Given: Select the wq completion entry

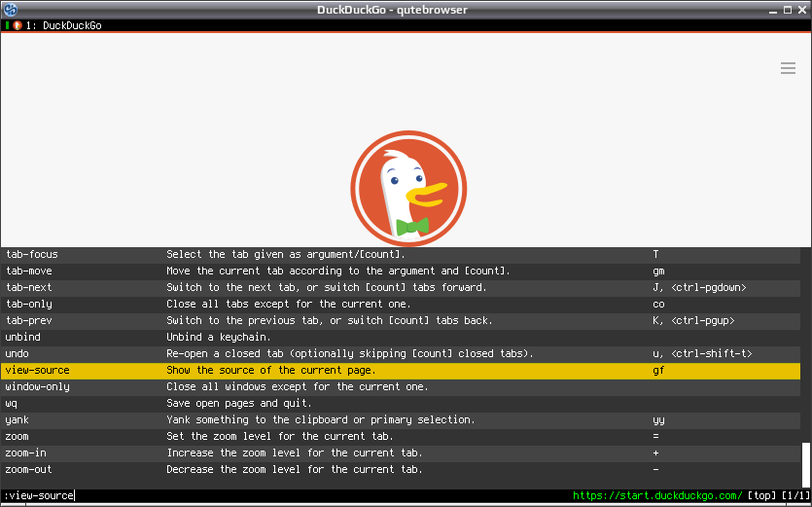Looking at the screenshot, I should pos(401,404).
